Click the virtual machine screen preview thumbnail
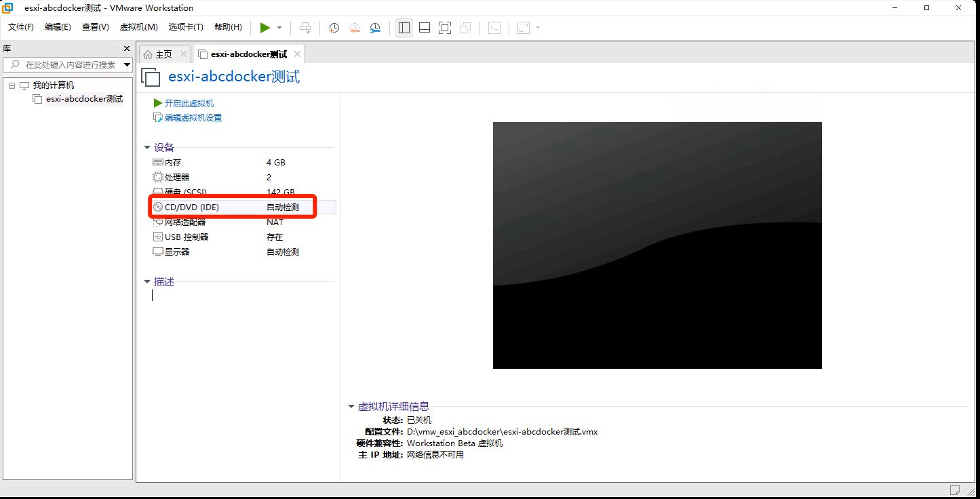 [x=657, y=245]
